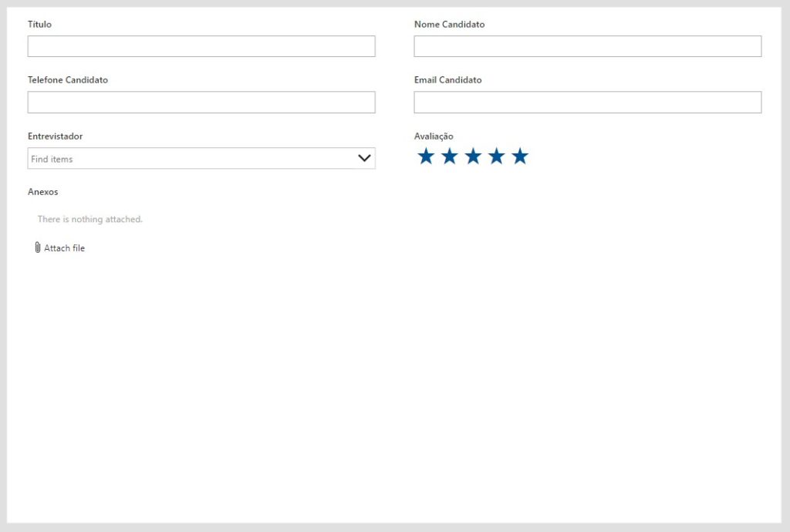
Task: Give the maximum five-star rating
Action: point(520,157)
